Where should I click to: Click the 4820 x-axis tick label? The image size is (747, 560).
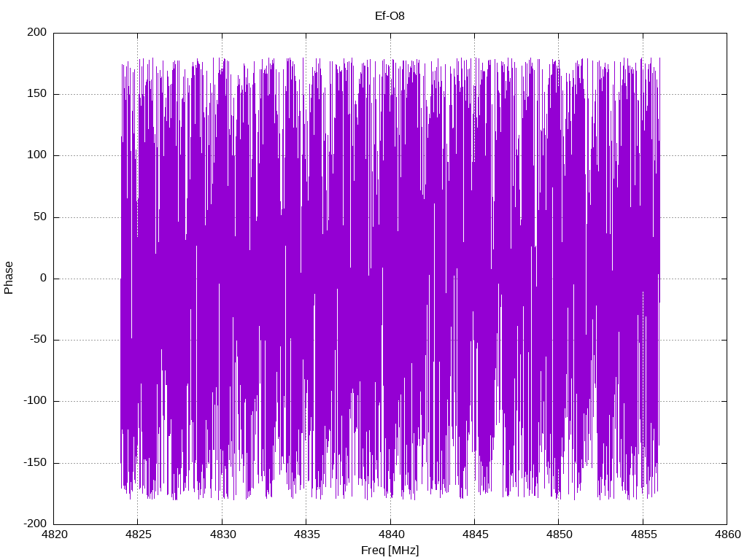click(54, 534)
